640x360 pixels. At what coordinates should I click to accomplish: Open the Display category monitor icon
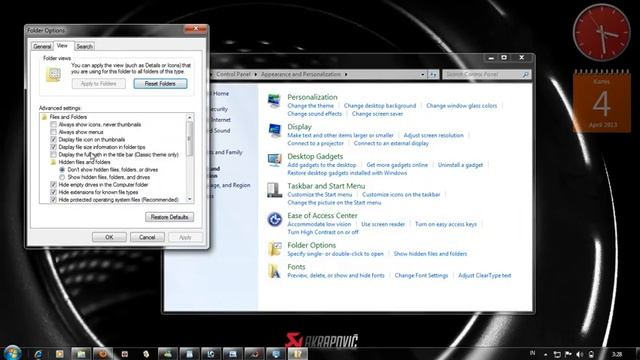click(274, 130)
